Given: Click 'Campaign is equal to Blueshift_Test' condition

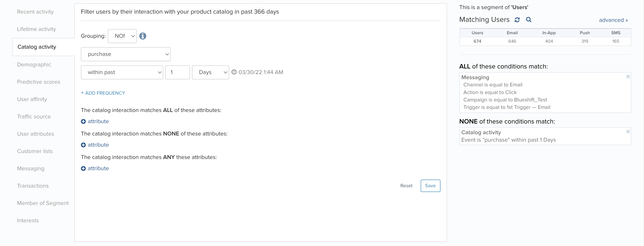Looking at the screenshot, I should tap(505, 100).
